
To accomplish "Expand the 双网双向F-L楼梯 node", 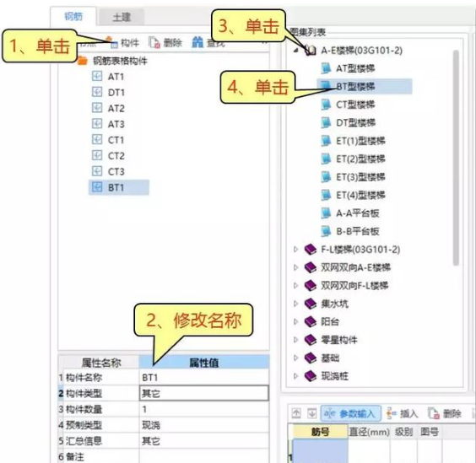I will [x=295, y=285].
